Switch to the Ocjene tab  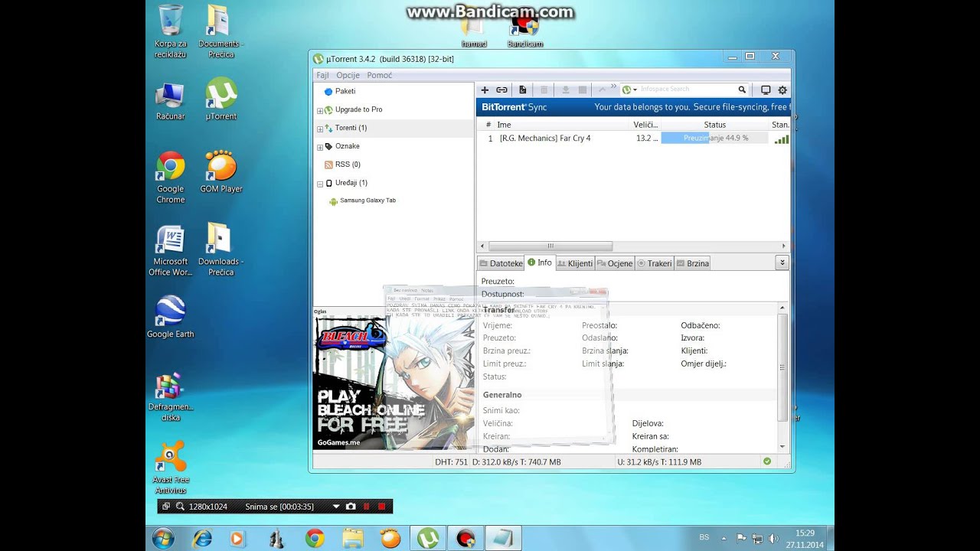pyautogui.click(x=615, y=263)
